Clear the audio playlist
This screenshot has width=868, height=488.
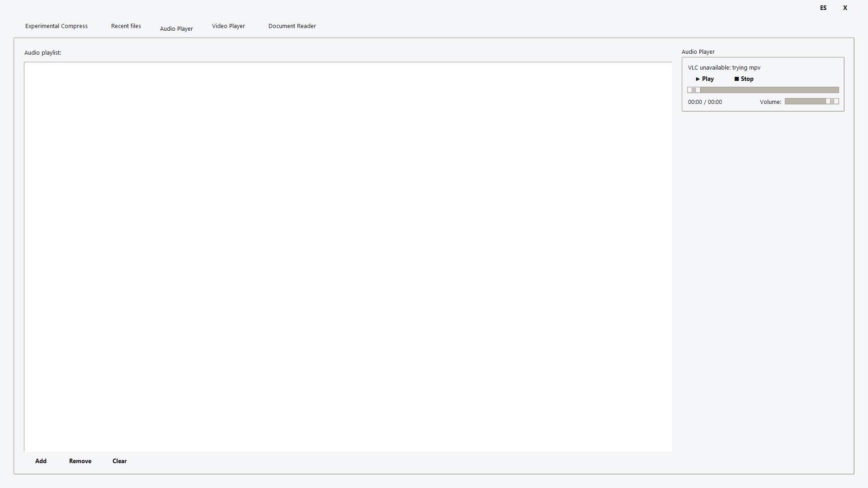119,461
